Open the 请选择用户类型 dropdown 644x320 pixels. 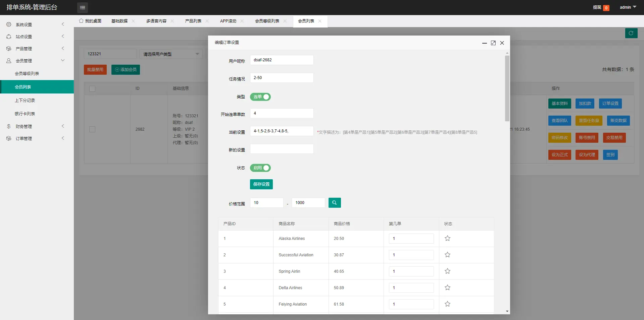171,54
